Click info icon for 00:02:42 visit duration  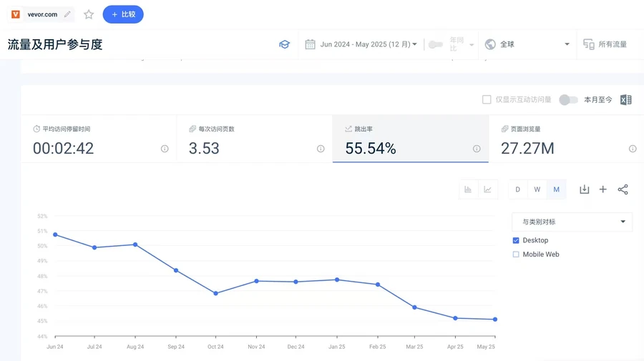click(165, 149)
